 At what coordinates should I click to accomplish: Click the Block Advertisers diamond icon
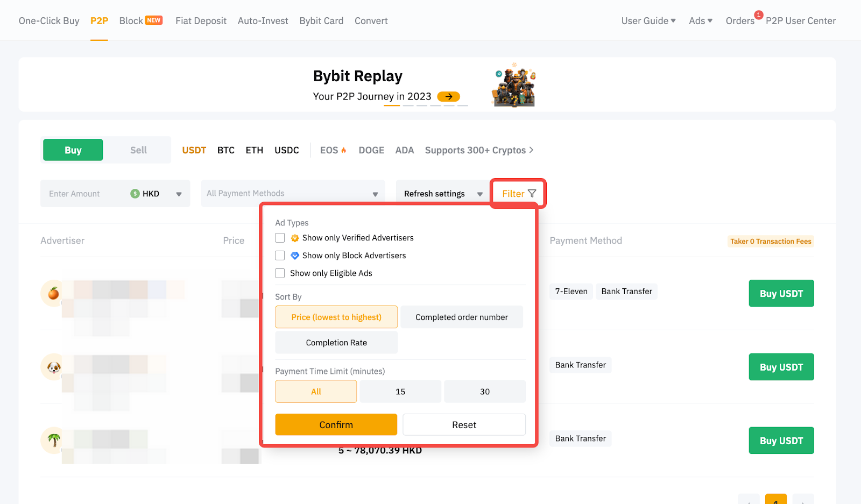pos(295,256)
